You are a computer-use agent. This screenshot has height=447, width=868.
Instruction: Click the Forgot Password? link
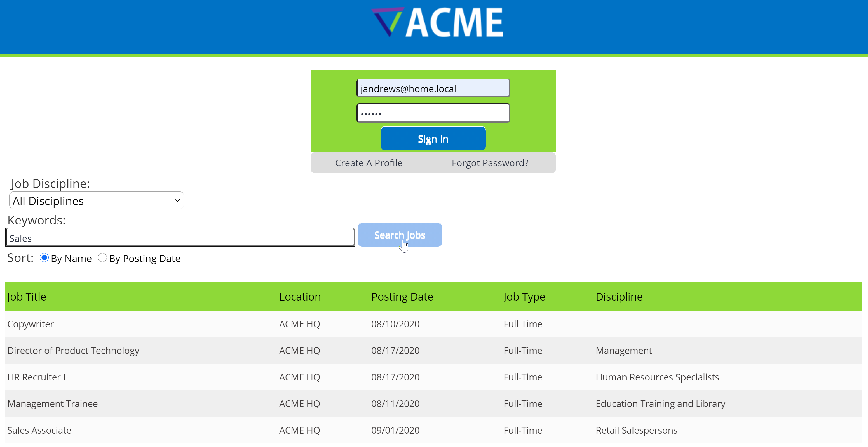[490, 163]
